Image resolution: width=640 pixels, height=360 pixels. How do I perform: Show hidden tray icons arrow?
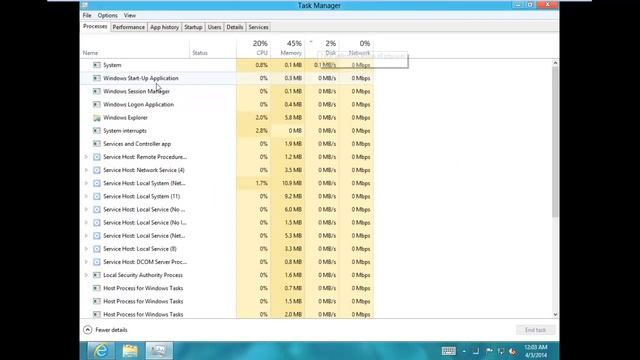coord(464,351)
